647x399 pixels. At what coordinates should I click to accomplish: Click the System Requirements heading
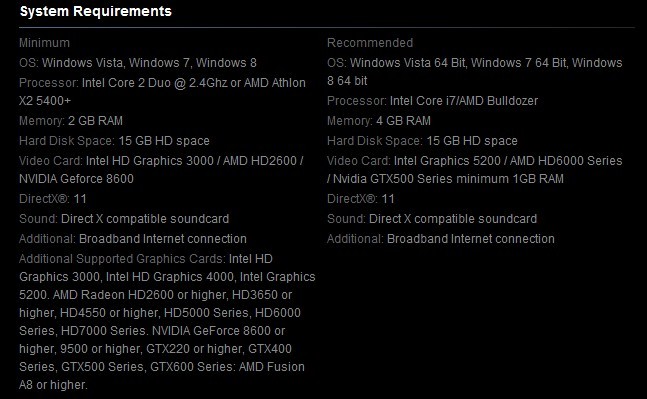pyautogui.click(x=96, y=11)
